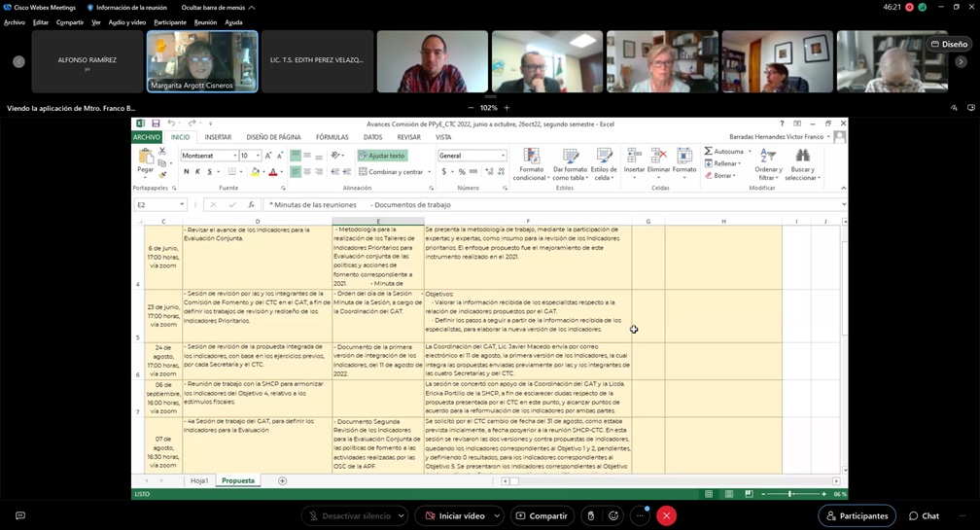Zoom out the shared Webex view
Image resolution: width=980 pixels, height=530 pixels.
(x=471, y=108)
